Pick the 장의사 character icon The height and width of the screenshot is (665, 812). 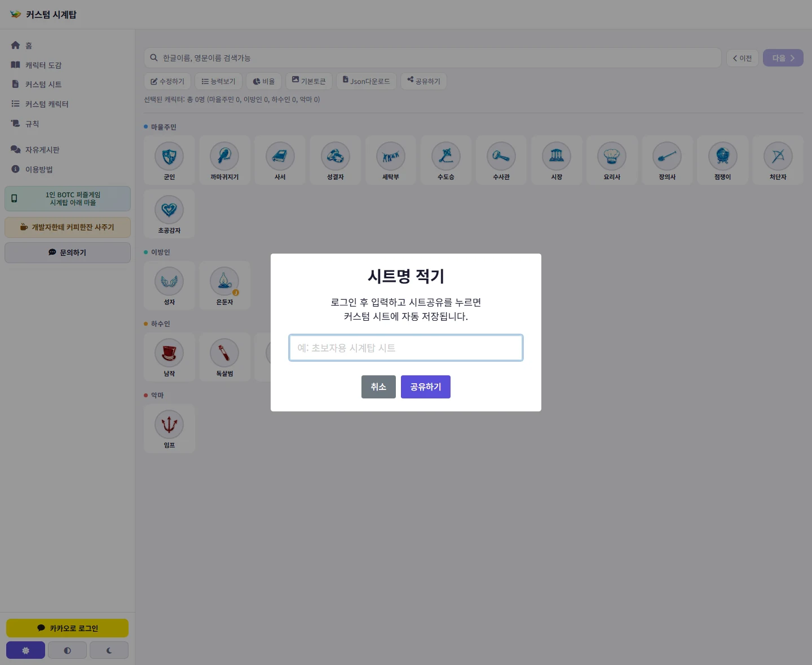667,156
